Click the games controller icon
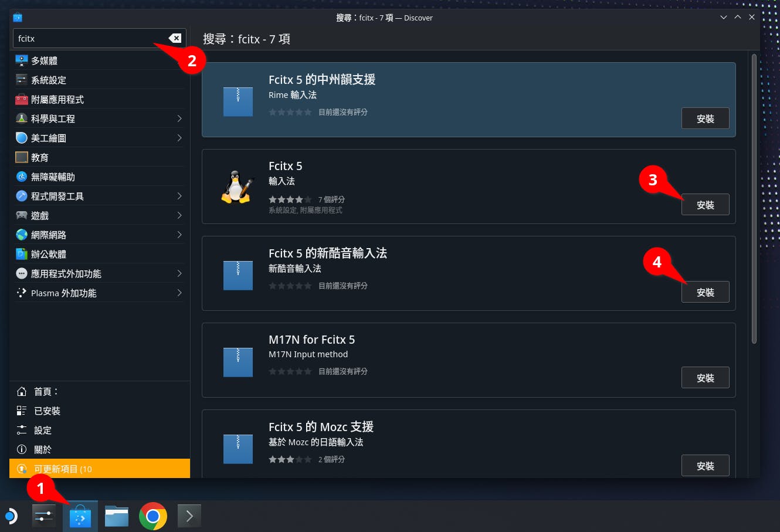 (x=22, y=215)
